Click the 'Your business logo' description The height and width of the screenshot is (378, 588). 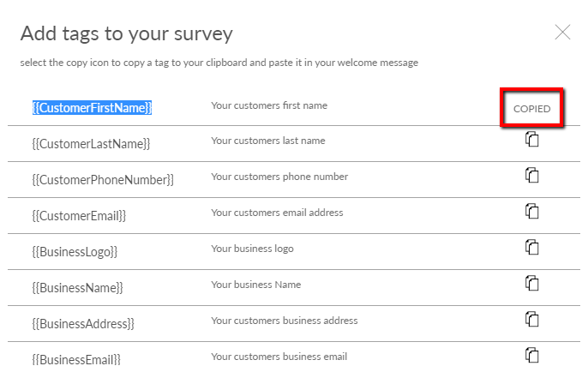tap(252, 249)
